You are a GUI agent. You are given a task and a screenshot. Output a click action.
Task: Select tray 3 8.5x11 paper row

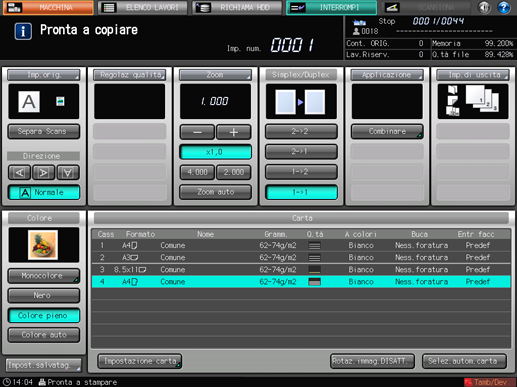pyautogui.click(x=301, y=269)
